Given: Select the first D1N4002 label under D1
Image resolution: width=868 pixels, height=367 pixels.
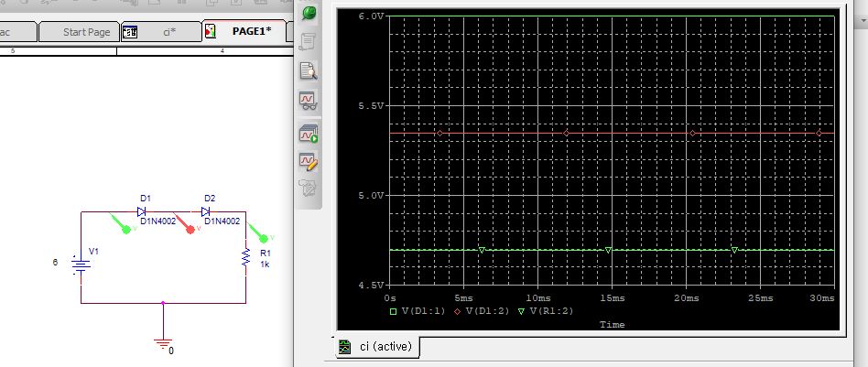Looking at the screenshot, I should pyautogui.click(x=157, y=221).
